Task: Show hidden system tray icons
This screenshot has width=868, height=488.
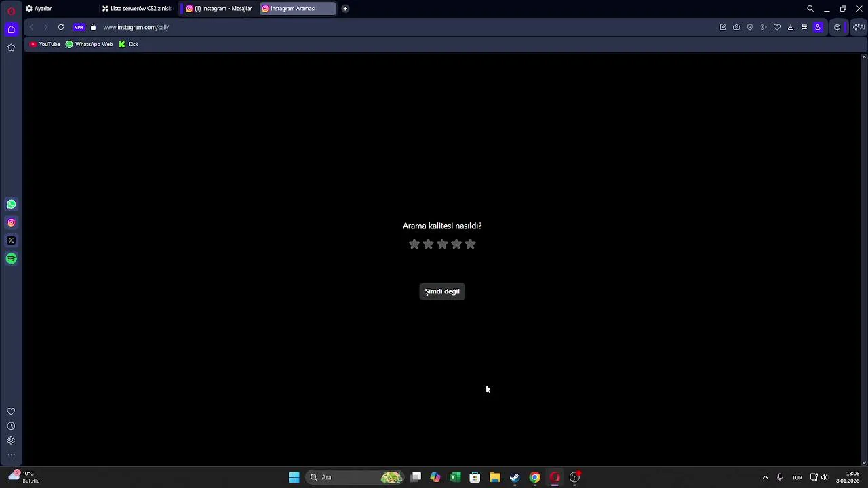Action: point(765,477)
